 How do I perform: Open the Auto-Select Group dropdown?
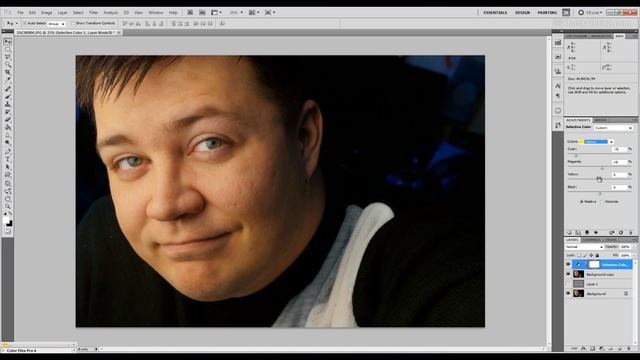57,24
